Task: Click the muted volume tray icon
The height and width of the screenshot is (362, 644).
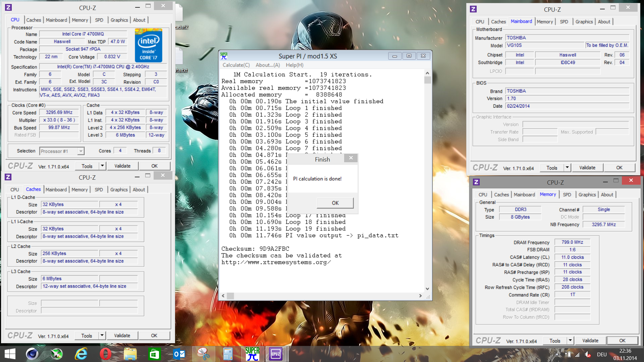Action: tap(588, 354)
